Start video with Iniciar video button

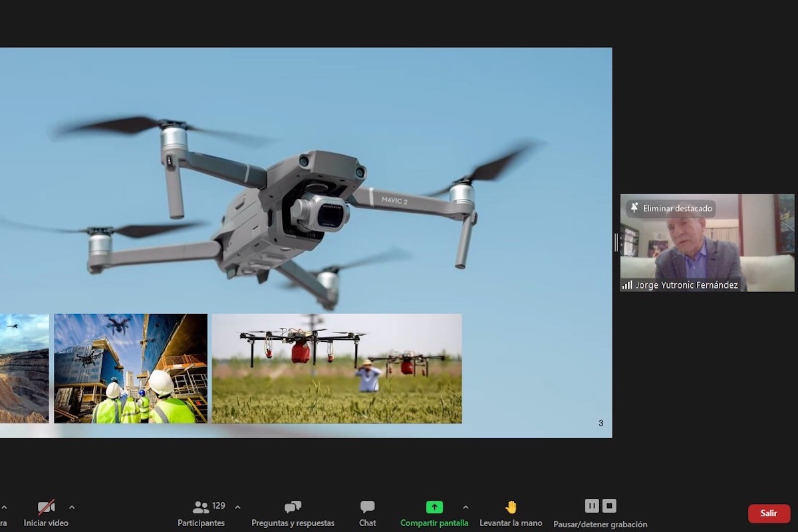click(x=46, y=513)
